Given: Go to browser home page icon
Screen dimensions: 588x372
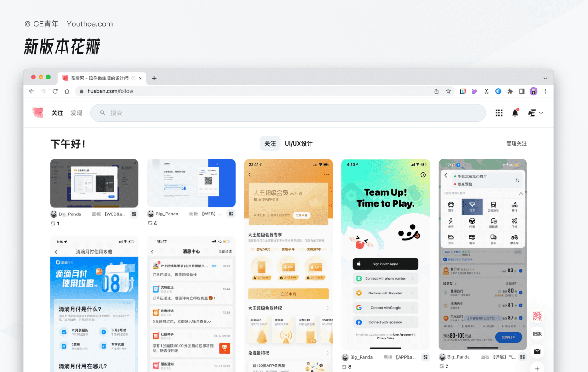Looking at the screenshot, I should pyautogui.click(x=67, y=91).
